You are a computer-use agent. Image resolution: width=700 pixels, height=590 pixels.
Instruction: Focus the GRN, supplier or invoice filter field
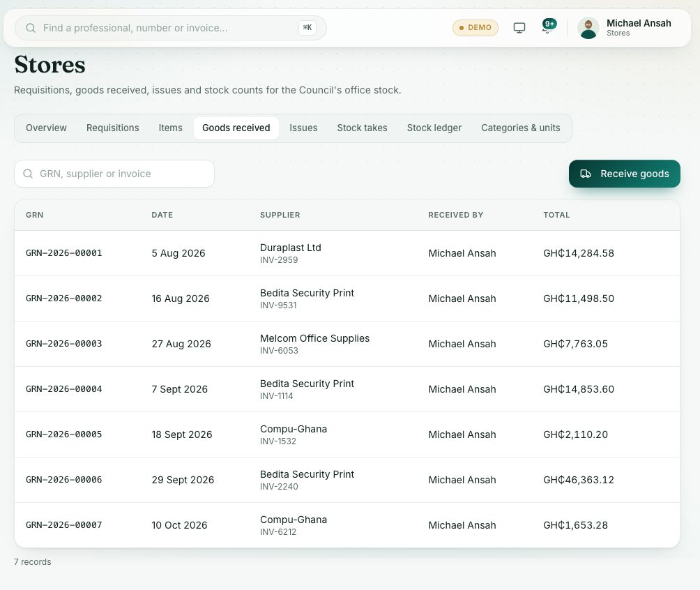tap(114, 174)
